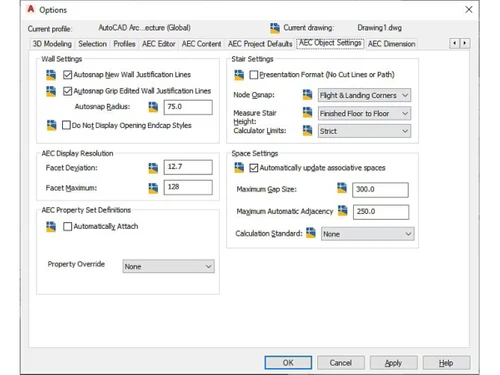Viewport: 500px width, 375px height.
Task: Click drawing icon beside Do Not Display Endcap
Action: pos(51,125)
